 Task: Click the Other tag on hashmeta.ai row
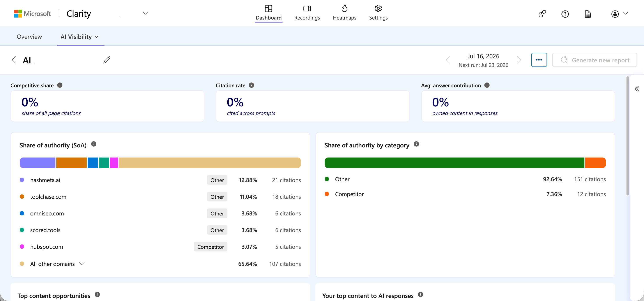[x=217, y=180]
